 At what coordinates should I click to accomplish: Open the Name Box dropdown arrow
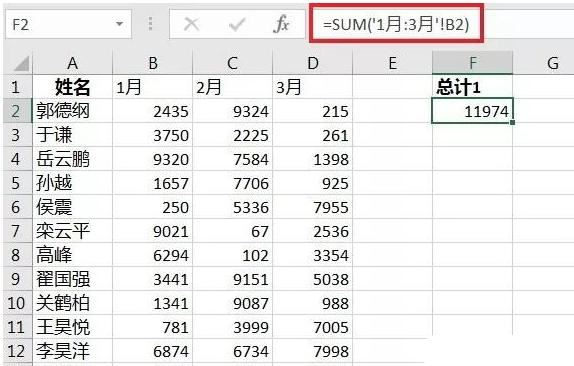pos(119,24)
